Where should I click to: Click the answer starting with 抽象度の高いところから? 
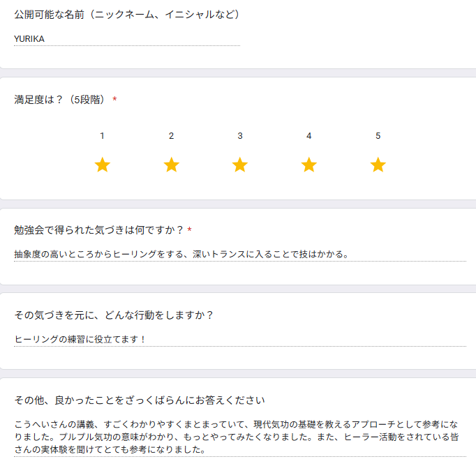pos(181,254)
